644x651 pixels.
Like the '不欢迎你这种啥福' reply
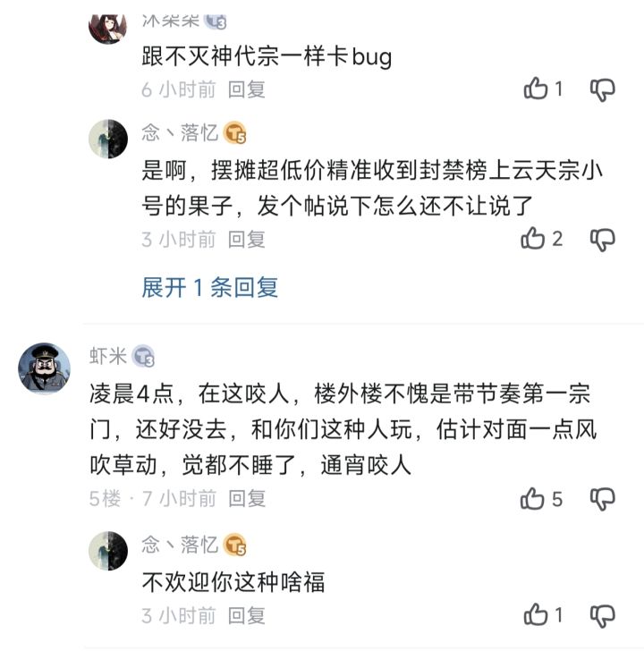pyautogui.click(x=536, y=615)
